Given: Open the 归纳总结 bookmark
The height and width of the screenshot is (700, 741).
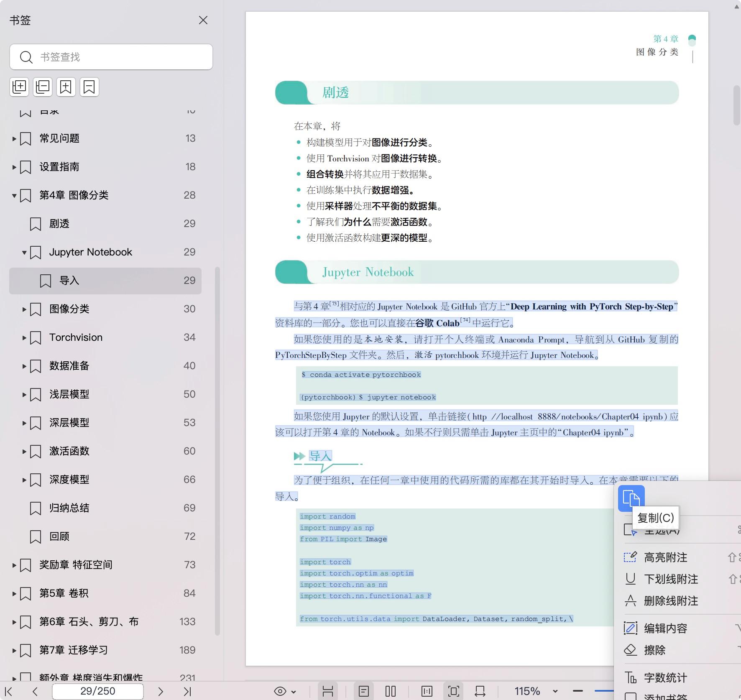Looking at the screenshot, I should (69, 508).
